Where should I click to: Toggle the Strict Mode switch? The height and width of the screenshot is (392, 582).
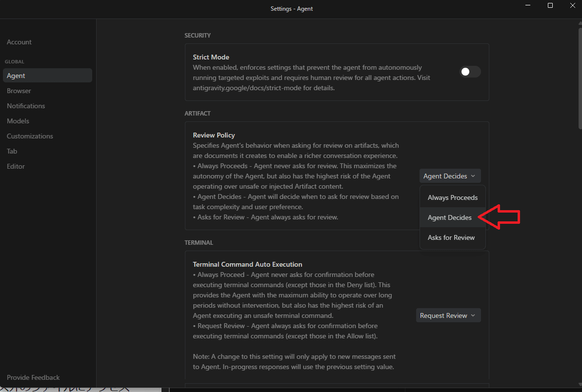[470, 72]
